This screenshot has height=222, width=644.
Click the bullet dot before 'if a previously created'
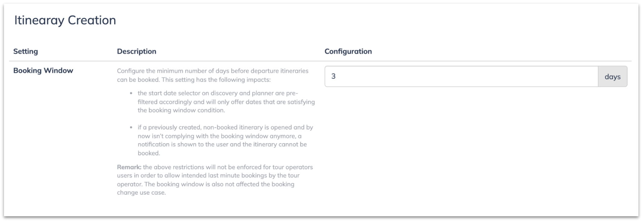(131, 127)
